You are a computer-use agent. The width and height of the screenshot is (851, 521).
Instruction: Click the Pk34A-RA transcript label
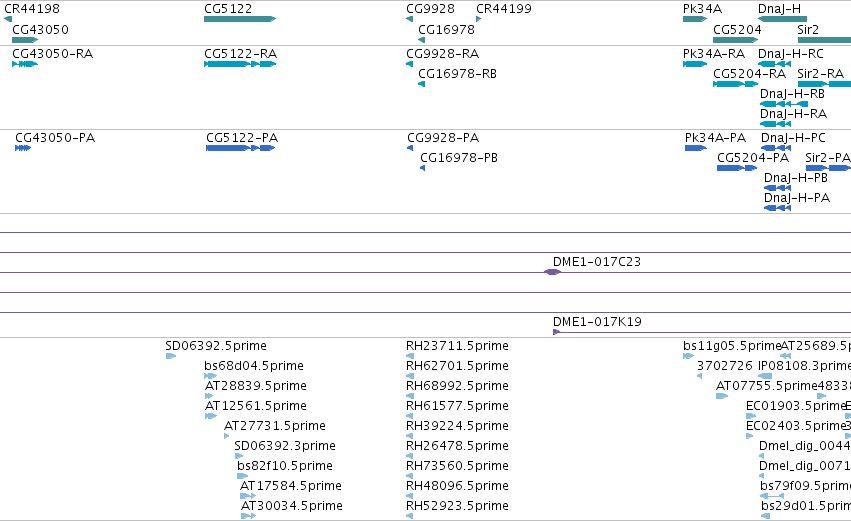[714, 54]
